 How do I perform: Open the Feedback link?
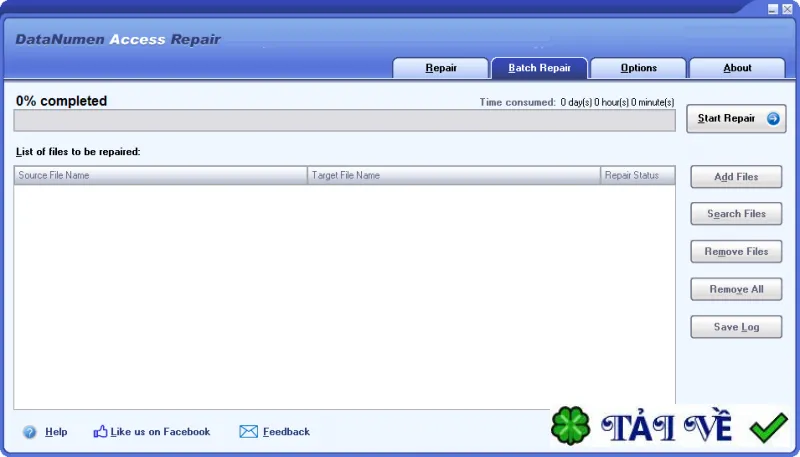click(286, 431)
